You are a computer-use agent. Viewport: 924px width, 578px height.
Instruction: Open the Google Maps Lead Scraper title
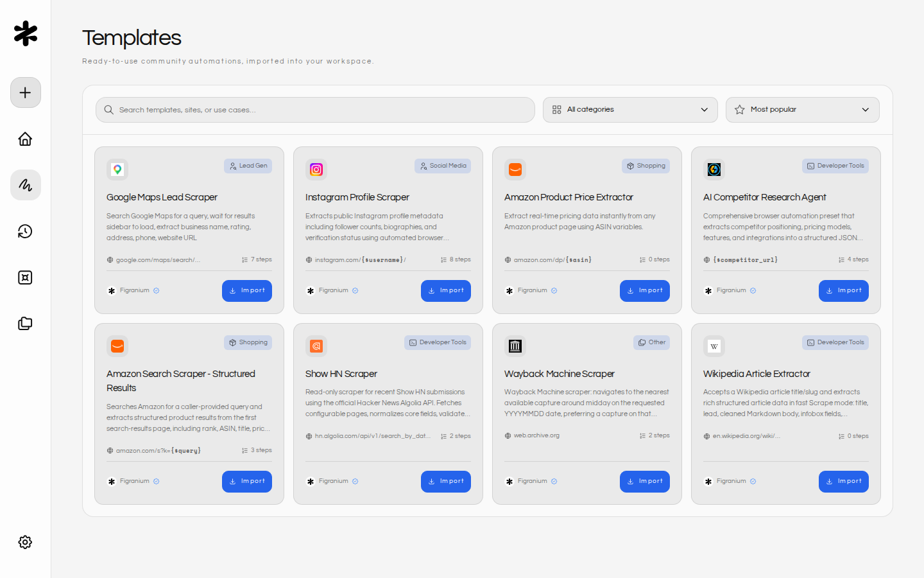[x=162, y=197]
